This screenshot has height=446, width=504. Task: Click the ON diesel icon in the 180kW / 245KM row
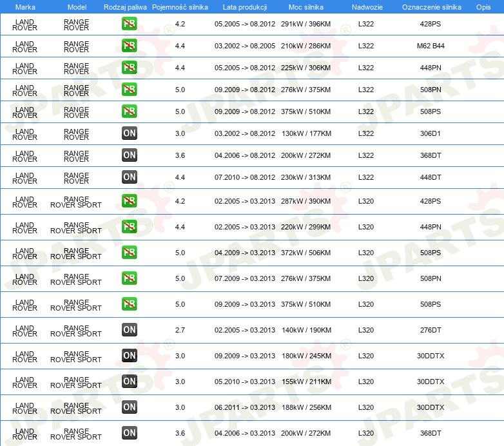point(129,355)
